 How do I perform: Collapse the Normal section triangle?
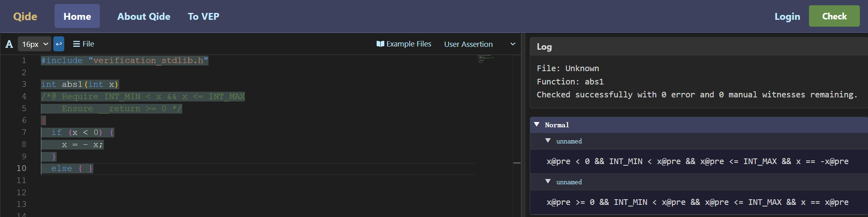(x=537, y=124)
